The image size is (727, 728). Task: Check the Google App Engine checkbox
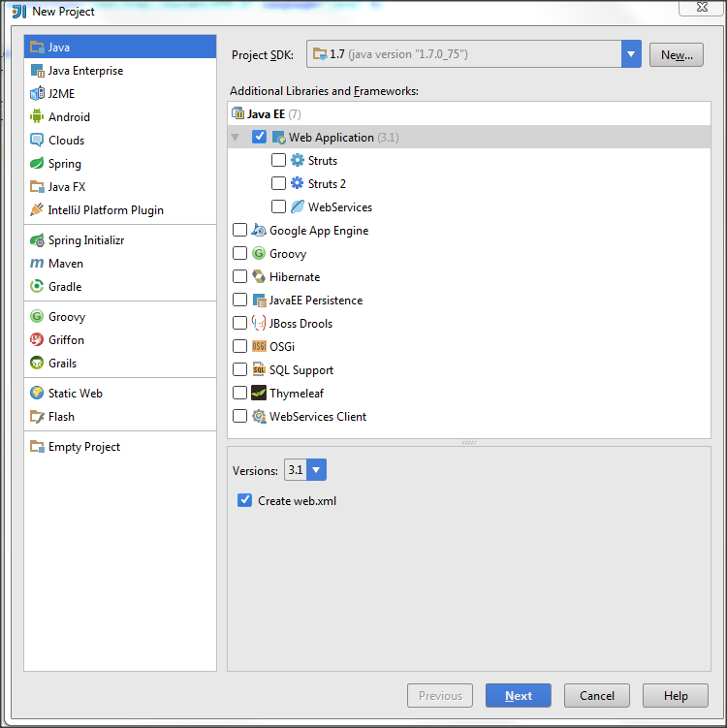click(239, 230)
